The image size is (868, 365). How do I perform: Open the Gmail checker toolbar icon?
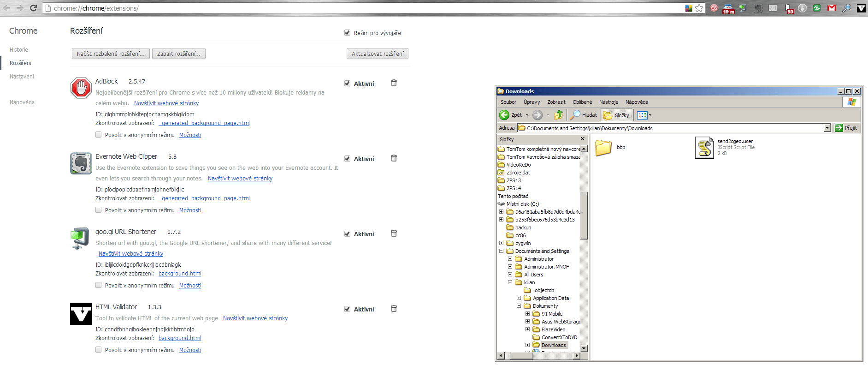pos(832,8)
